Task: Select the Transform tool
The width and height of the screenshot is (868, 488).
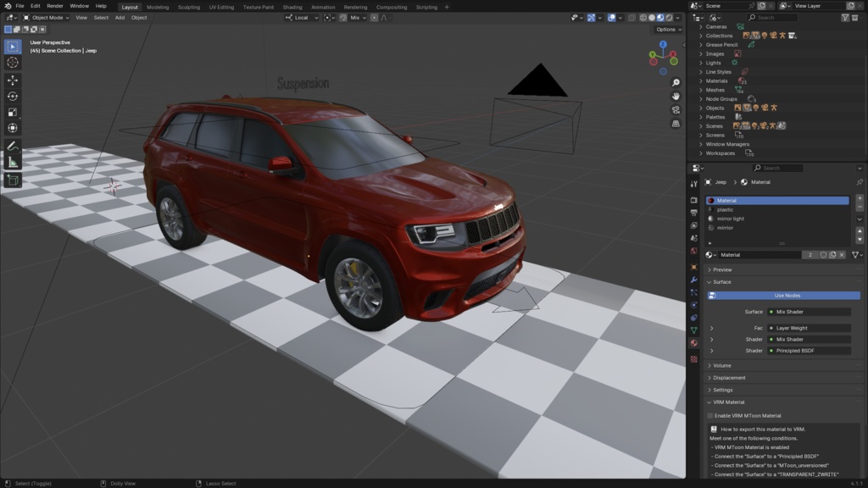Action: (x=13, y=128)
